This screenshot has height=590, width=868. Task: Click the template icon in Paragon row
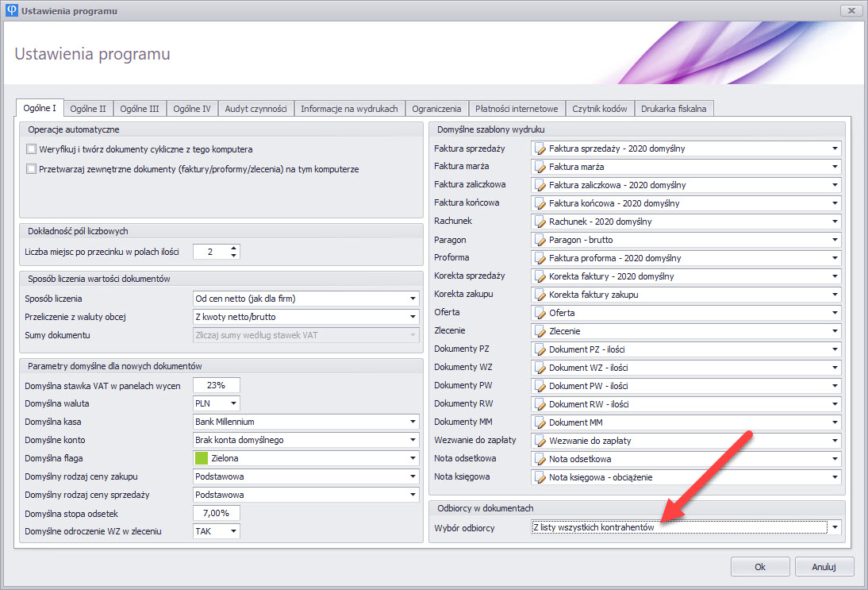(x=540, y=240)
